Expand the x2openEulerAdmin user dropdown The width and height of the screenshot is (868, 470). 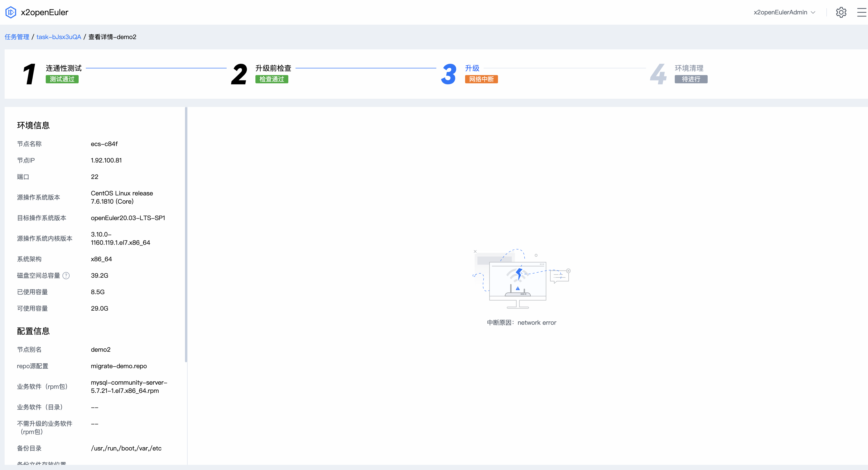click(x=780, y=13)
